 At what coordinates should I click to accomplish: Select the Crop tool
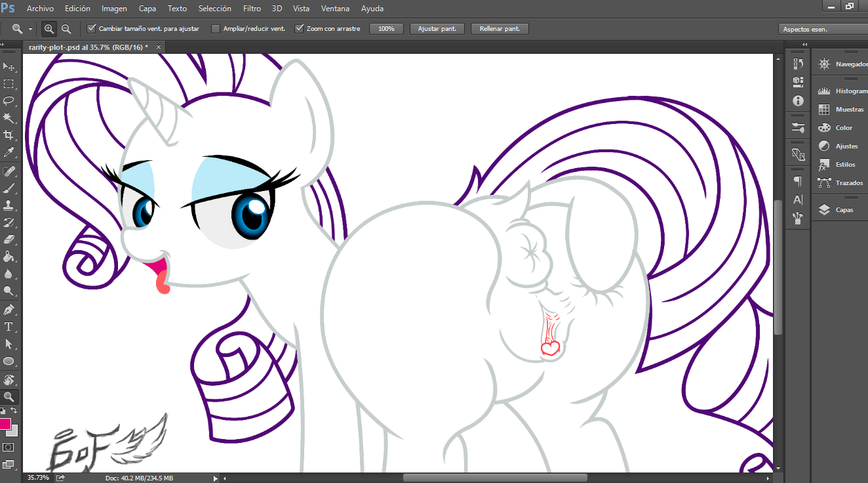9,135
